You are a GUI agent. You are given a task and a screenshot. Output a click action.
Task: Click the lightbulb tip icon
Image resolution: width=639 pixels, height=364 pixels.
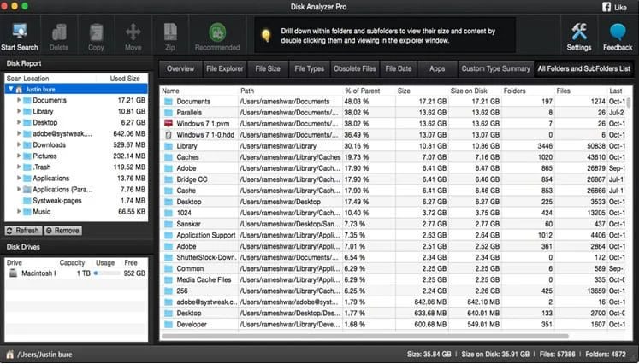pyautogui.click(x=266, y=35)
